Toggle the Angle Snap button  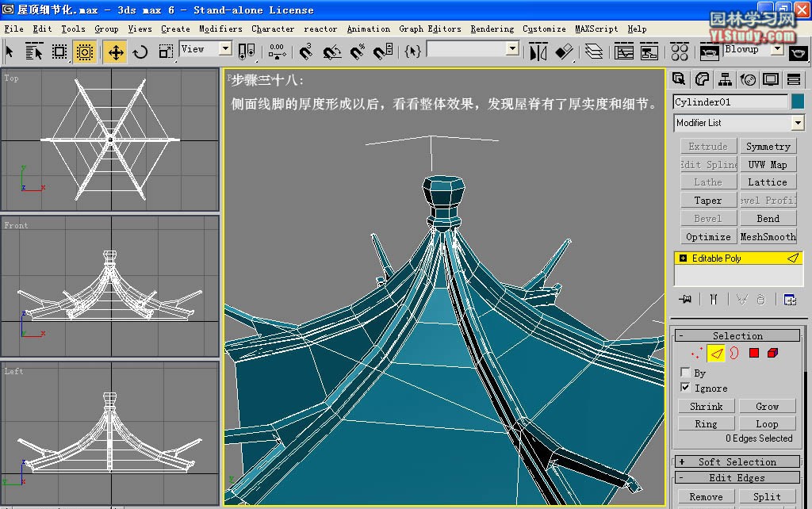(332, 52)
